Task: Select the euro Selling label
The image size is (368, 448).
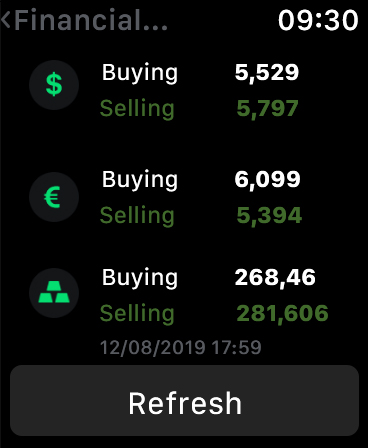Action: pyautogui.click(x=137, y=216)
